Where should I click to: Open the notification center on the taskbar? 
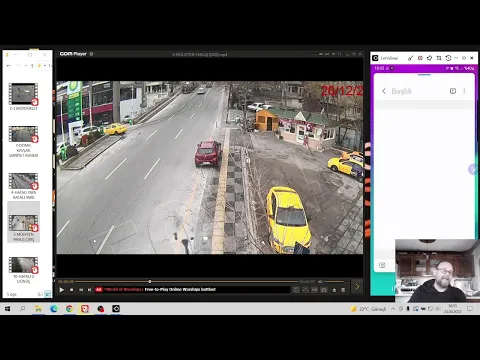click(x=470, y=309)
